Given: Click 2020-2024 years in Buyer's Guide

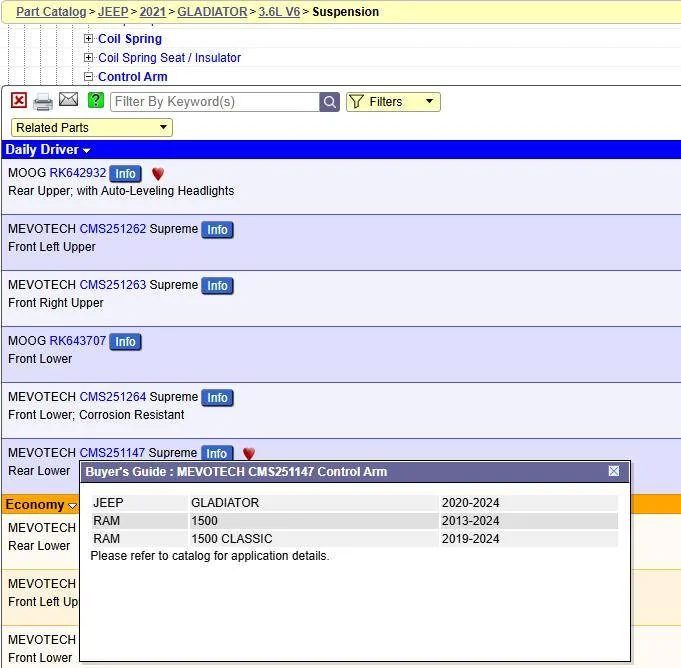Looking at the screenshot, I should [x=528, y=503].
